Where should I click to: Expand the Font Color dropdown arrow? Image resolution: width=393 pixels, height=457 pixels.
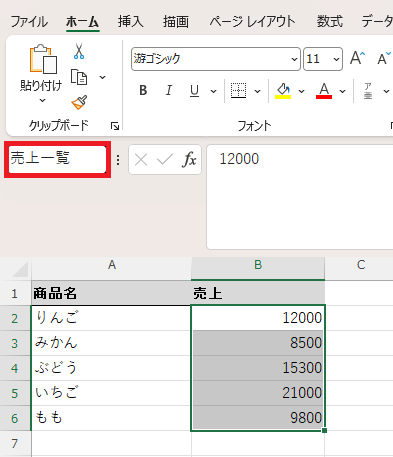pyautogui.click(x=342, y=91)
